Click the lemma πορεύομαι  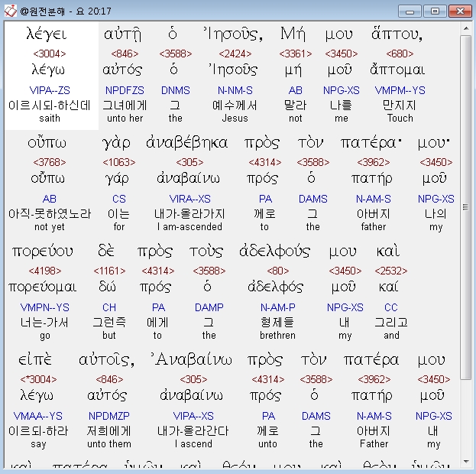[43, 287]
